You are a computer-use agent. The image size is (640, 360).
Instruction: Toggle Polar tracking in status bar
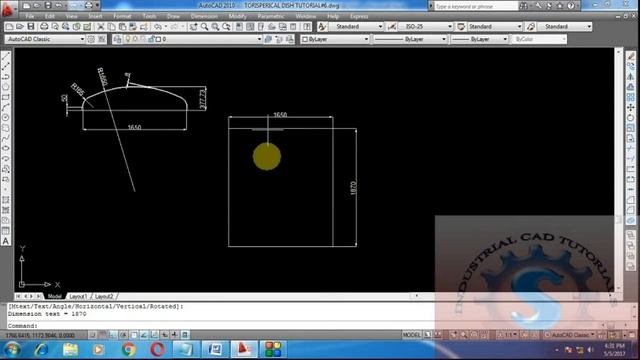coord(123,335)
